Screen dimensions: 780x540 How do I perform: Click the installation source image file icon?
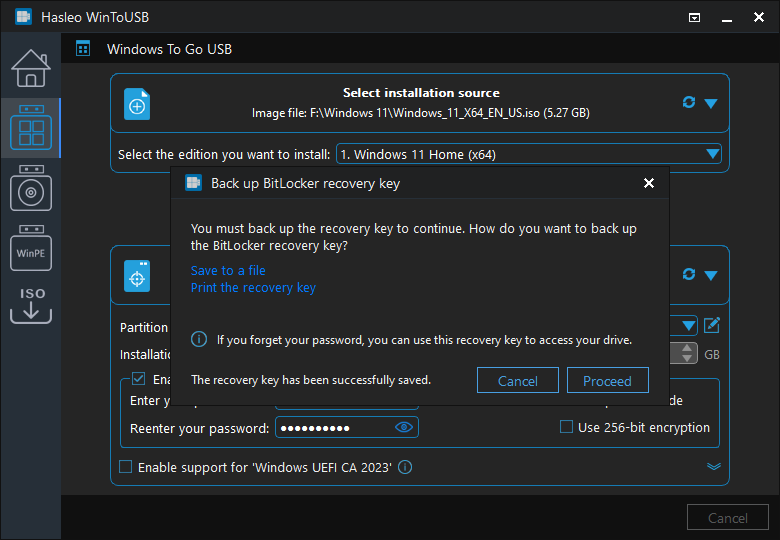[x=137, y=104]
